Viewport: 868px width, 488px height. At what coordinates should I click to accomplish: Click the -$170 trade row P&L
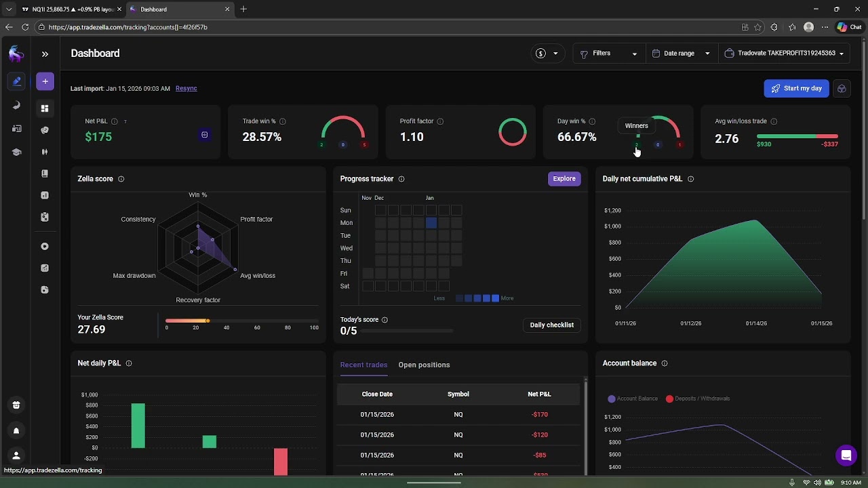tap(540, 414)
